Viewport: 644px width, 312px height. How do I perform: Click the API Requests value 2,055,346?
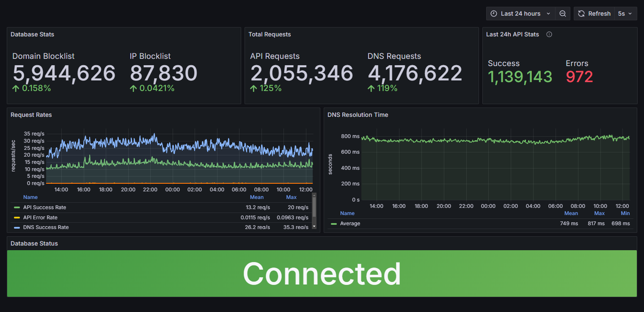click(302, 73)
